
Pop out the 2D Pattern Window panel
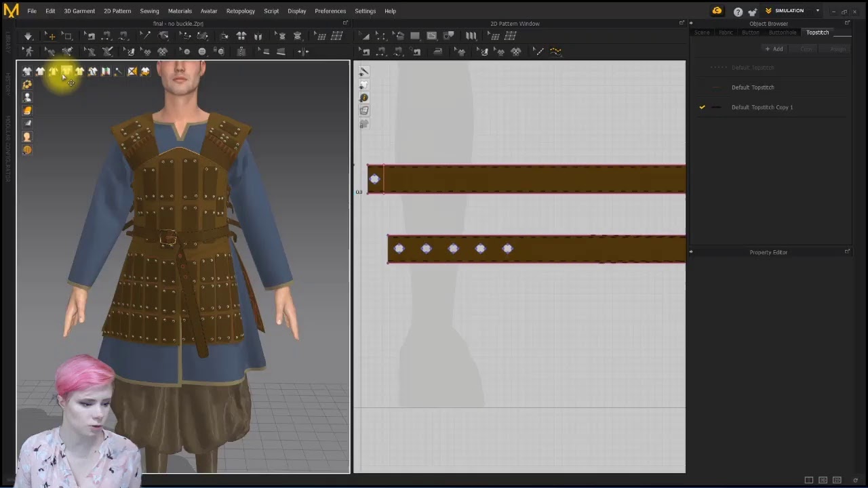(682, 23)
